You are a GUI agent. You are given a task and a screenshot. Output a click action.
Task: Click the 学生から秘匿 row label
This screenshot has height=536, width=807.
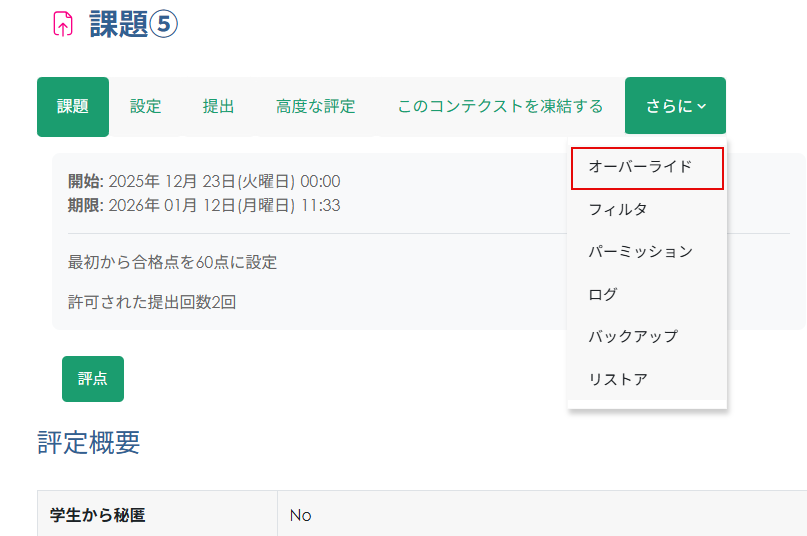[x=97, y=515]
